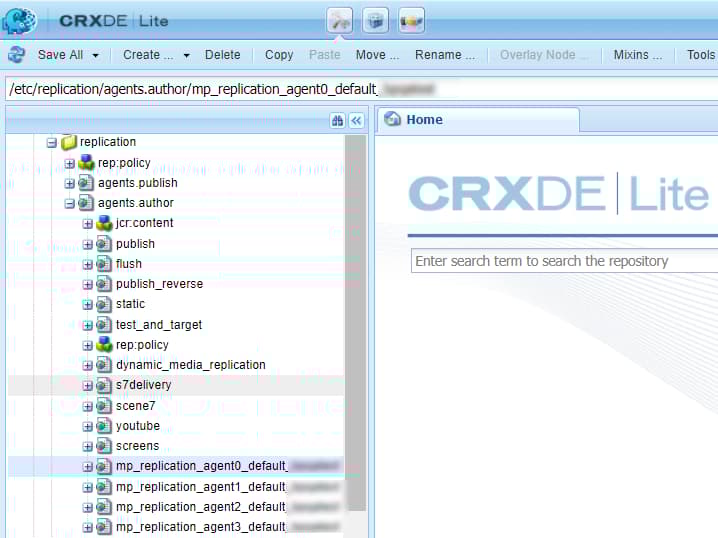Screen dimensions: 718x538
Task: Collapse the tree panel with double-chevron icon
Action: (356, 120)
